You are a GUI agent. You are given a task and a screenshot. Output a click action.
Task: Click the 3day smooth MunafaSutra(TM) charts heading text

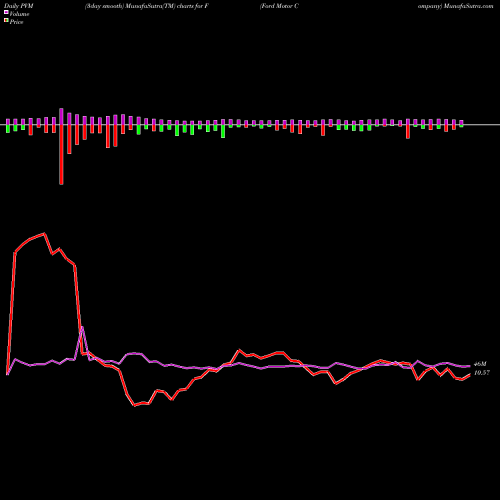click(147, 6)
